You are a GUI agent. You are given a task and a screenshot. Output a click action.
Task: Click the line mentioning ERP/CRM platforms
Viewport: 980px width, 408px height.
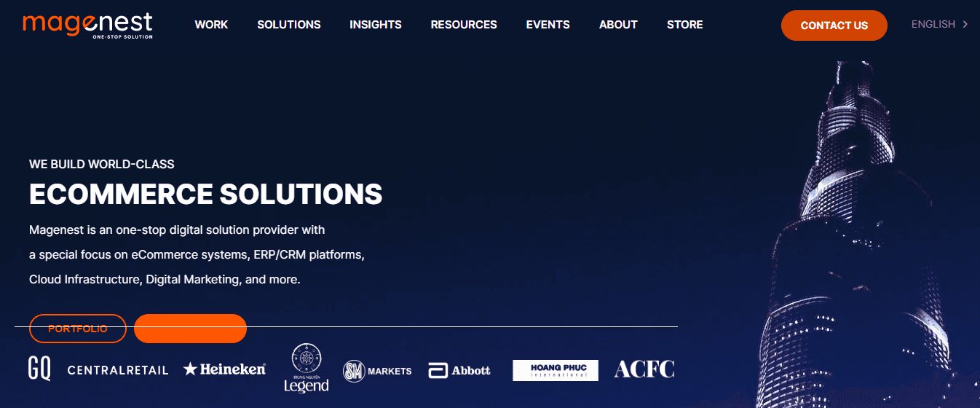click(197, 255)
